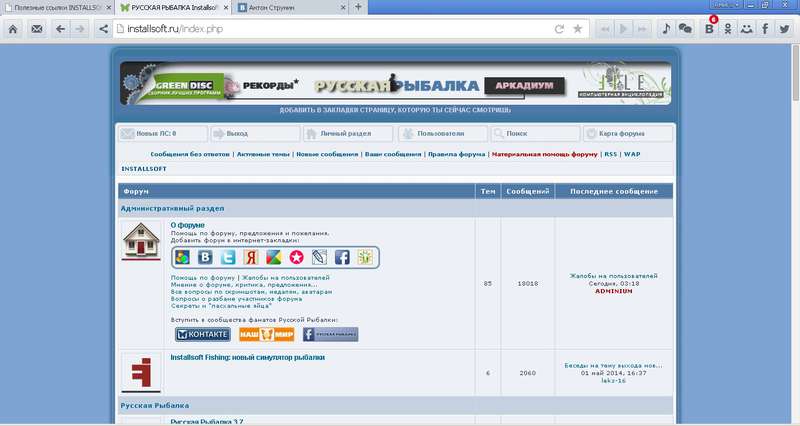Screen dimensions: 800x426
Task: Open the 'О форуме' forum link
Action: 187,225
